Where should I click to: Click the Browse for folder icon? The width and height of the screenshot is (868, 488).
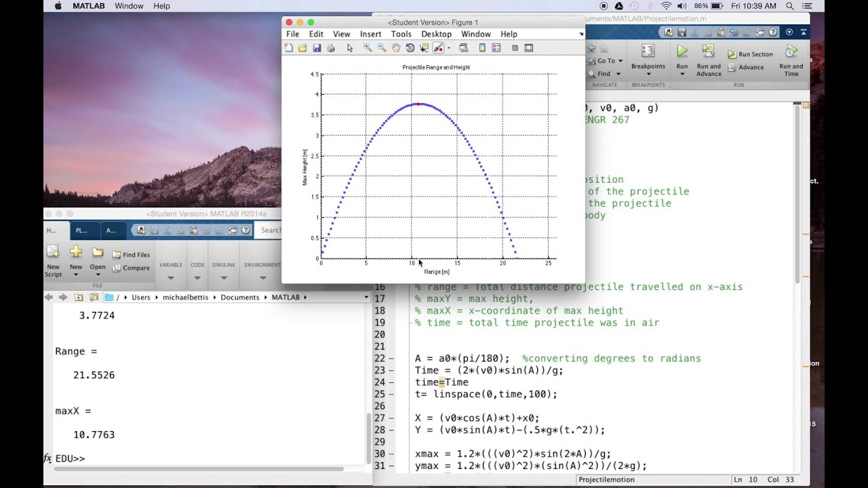click(94, 297)
